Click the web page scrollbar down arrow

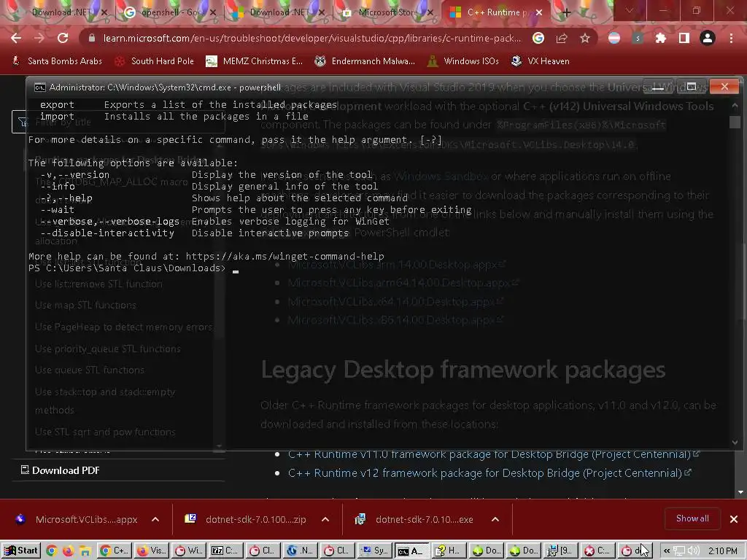pyautogui.click(x=740, y=492)
